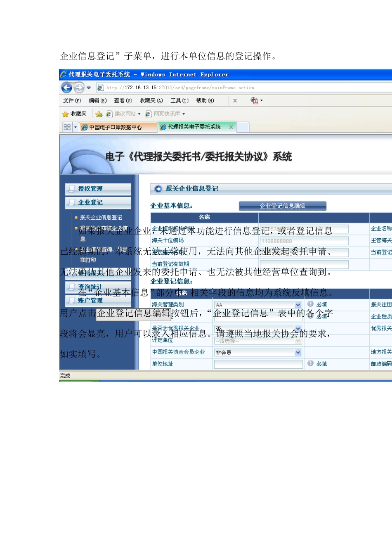The image size is (392, 555).
Task: Switch to the 中国电子口岸数据中心 tab
Action: tap(118, 127)
